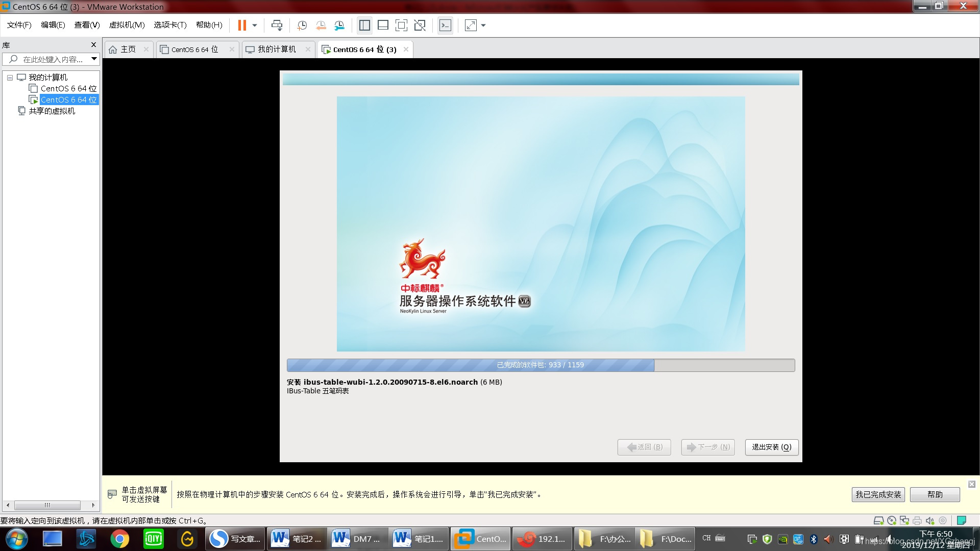980x551 pixels.
Task: Click the stretch guest display icon
Action: (x=471, y=25)
